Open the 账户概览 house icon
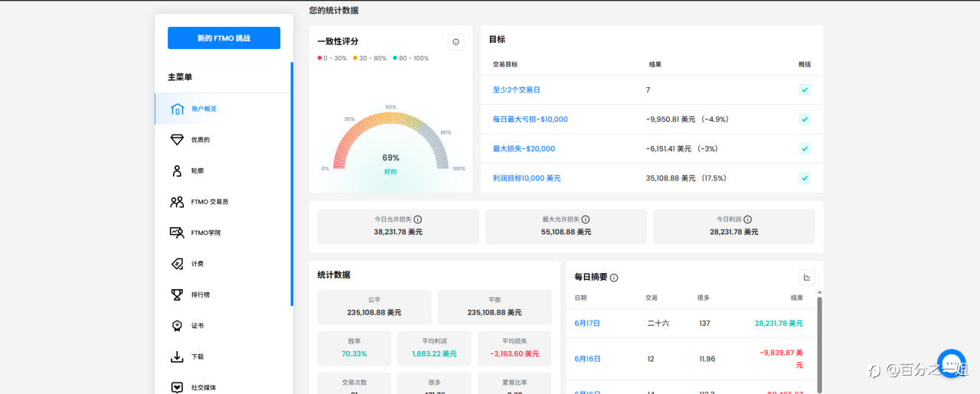 (177, 109)
